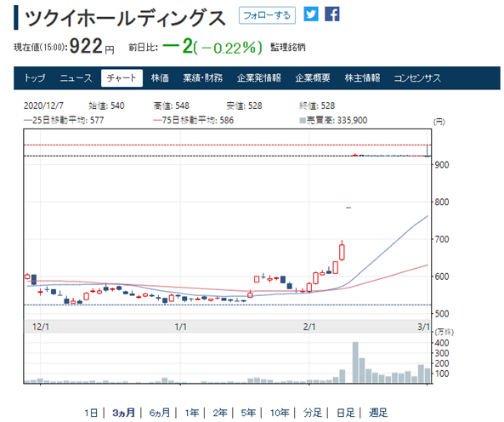
Task: View the 企業概要 tab
Action: (313, 77)
